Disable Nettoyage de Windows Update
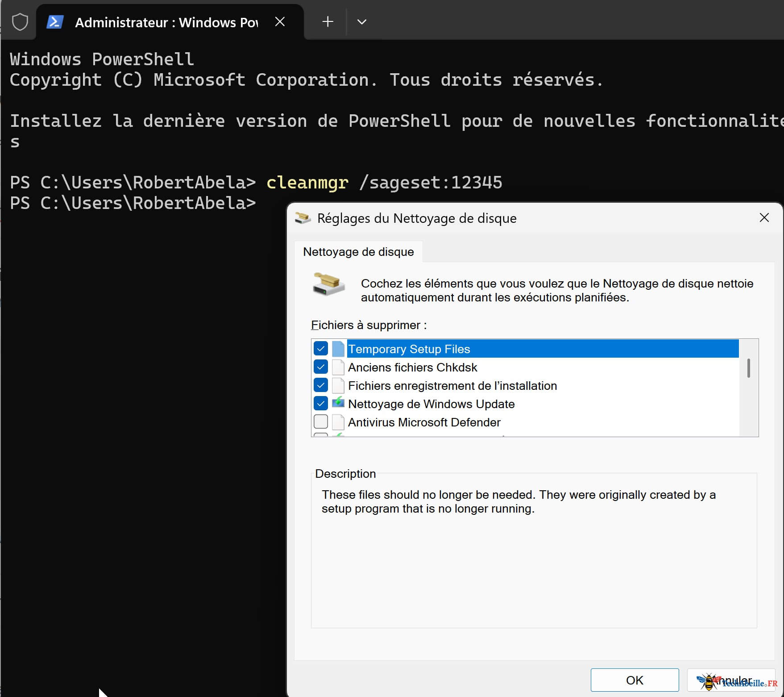Screen dimensions: 784x697 [x=320, y=403]
